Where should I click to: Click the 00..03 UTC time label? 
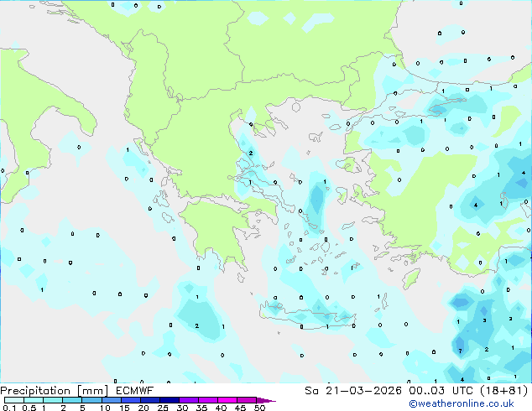[441, 391]
